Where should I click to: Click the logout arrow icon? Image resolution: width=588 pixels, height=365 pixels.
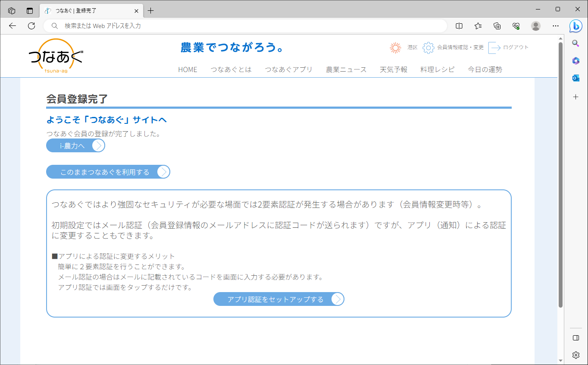click(494, 47)
